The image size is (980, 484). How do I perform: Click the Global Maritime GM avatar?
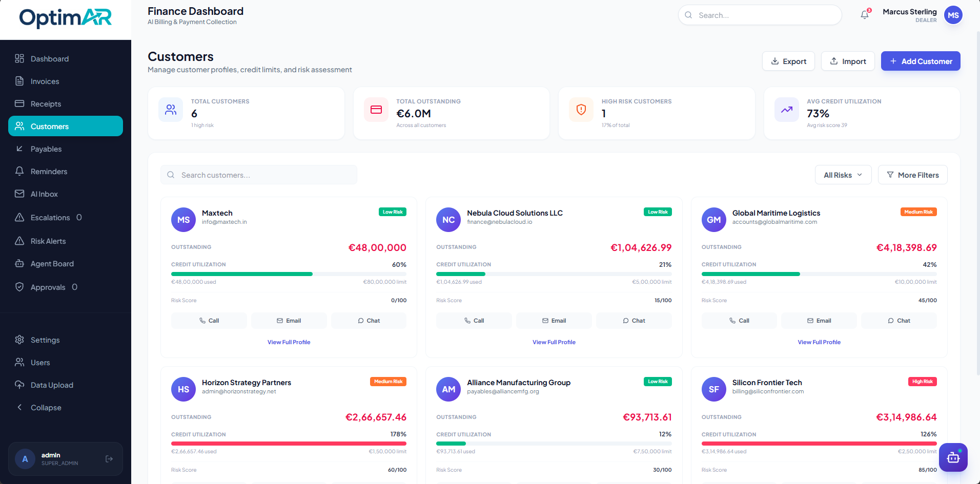click(714, 220)
